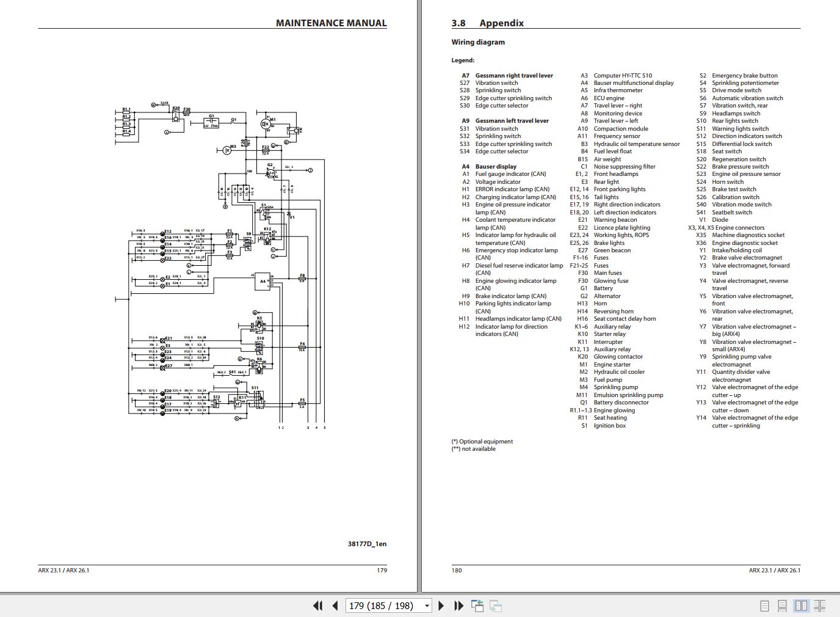Toggle the two-page facing view mode
The height and width of the screenshot is (617, 840).
coord(801,605)
